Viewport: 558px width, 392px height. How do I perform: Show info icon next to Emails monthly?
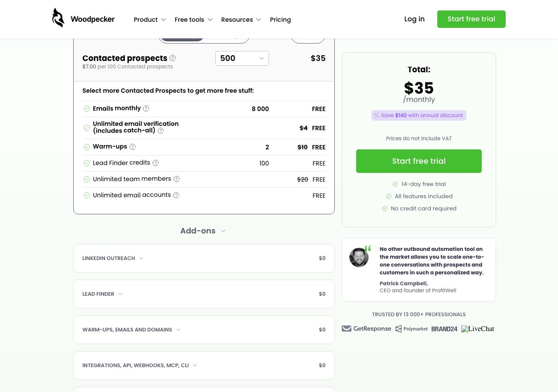coord(146,108)
